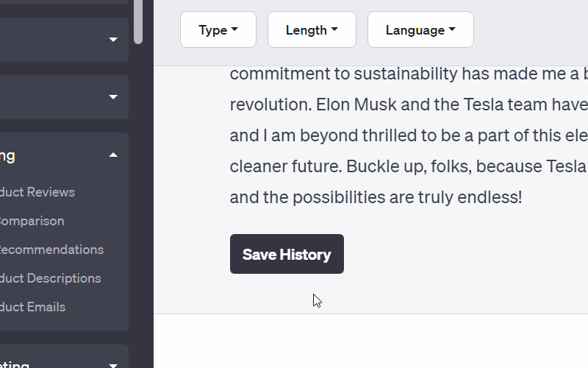Click the caret arrow beside Length
The image size is (588, 368).
[334, 30]
